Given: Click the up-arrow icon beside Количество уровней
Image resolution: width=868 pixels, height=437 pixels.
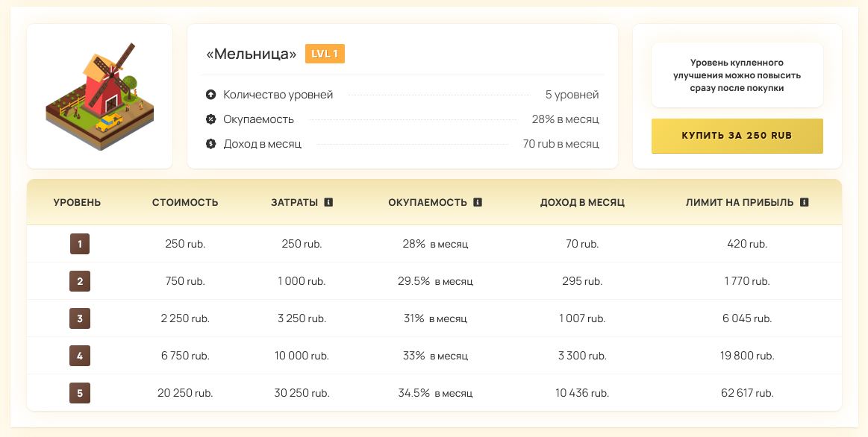Looking at the screenshot, I should click(x=210, y=95).
